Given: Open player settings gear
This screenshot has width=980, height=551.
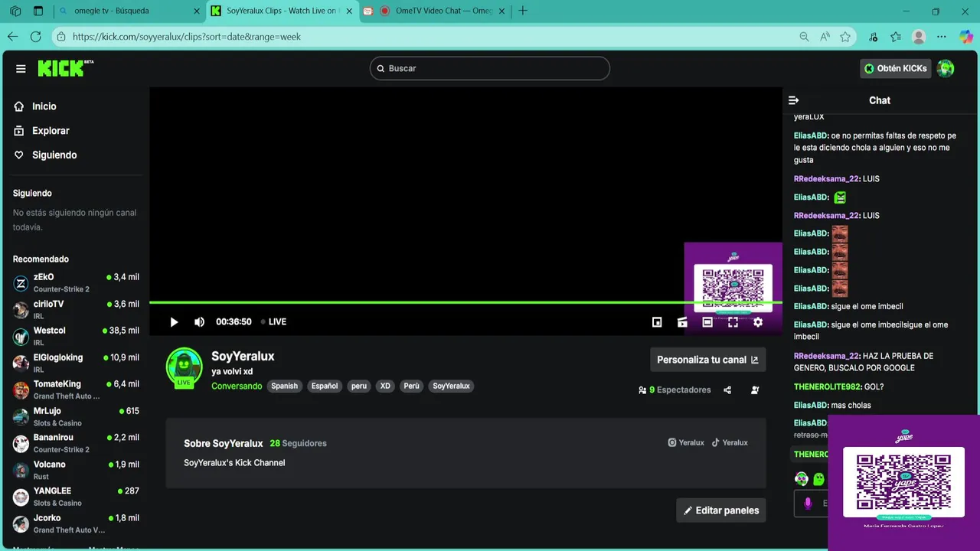Looking at the screenshot, I should tap(758, 322).
